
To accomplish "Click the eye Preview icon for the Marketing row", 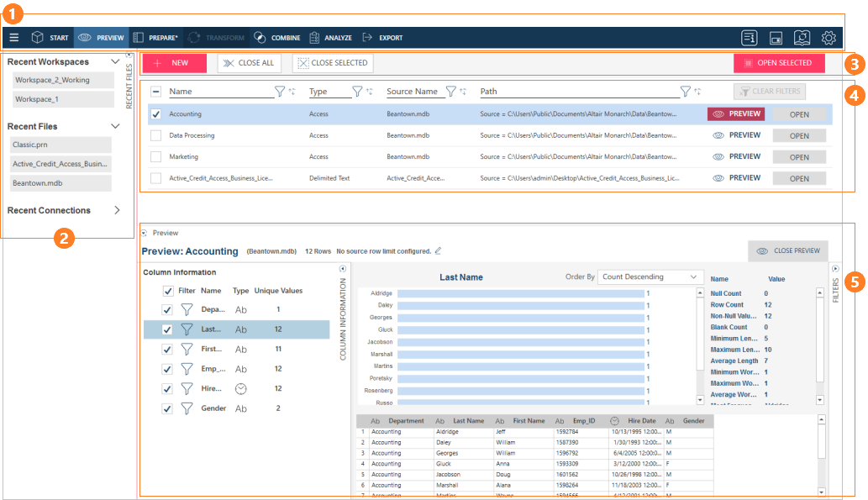I will click(718, 156).
